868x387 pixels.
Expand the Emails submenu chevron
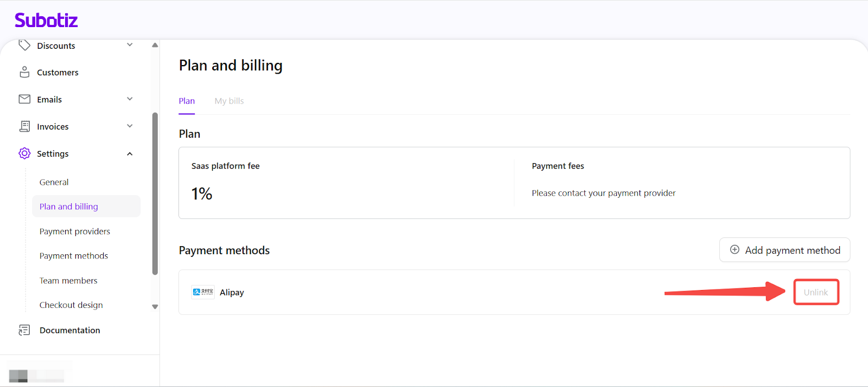(x=130, y=99)
